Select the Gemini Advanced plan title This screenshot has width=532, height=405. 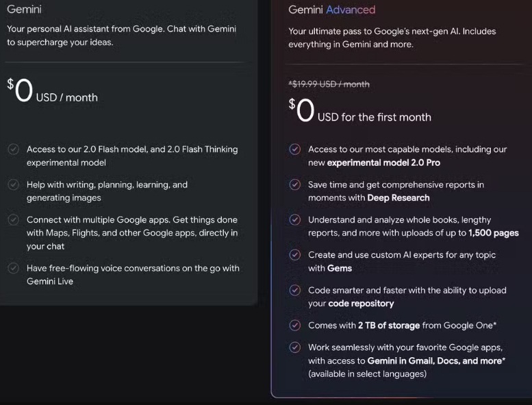[331, 10]
